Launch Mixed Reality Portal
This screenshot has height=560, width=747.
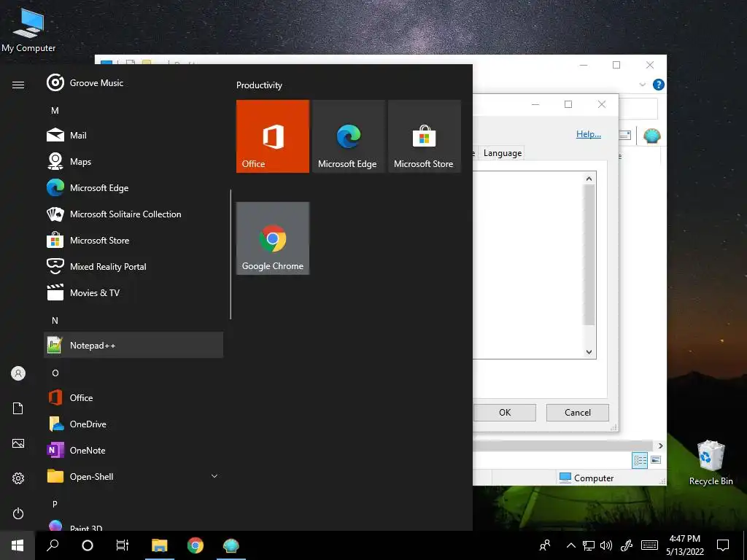tap(133, 266)
